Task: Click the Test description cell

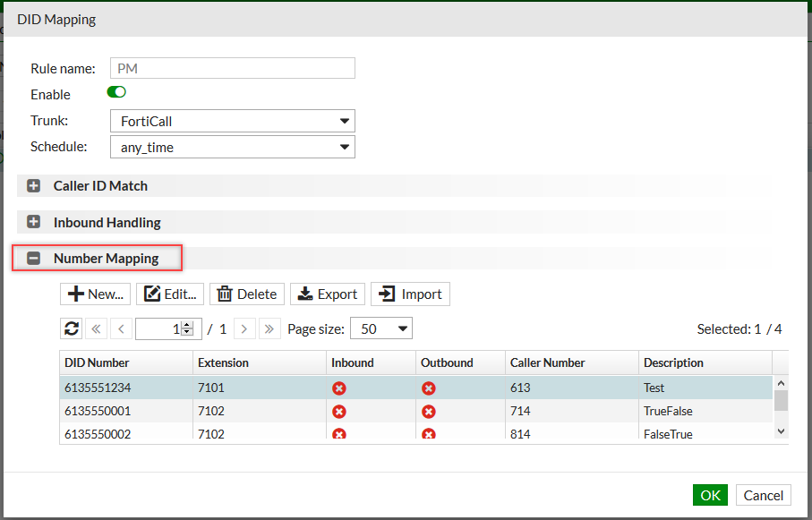Action: pos(705,388)
